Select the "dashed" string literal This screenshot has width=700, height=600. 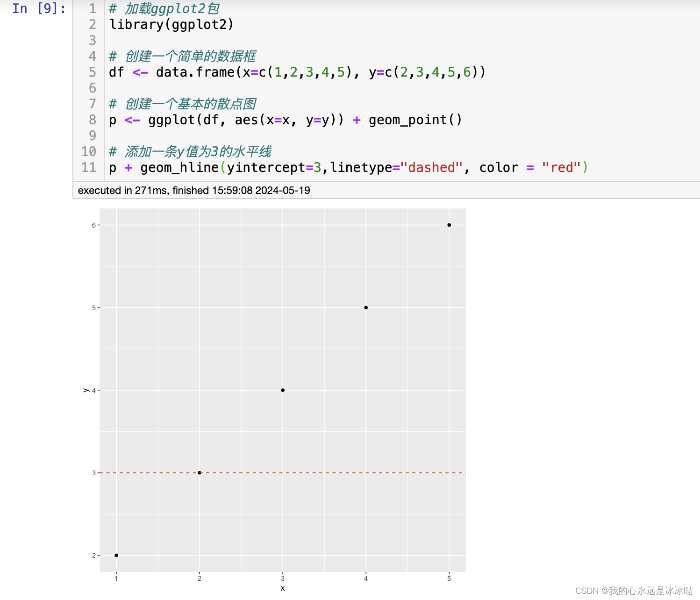coord(431,167)
